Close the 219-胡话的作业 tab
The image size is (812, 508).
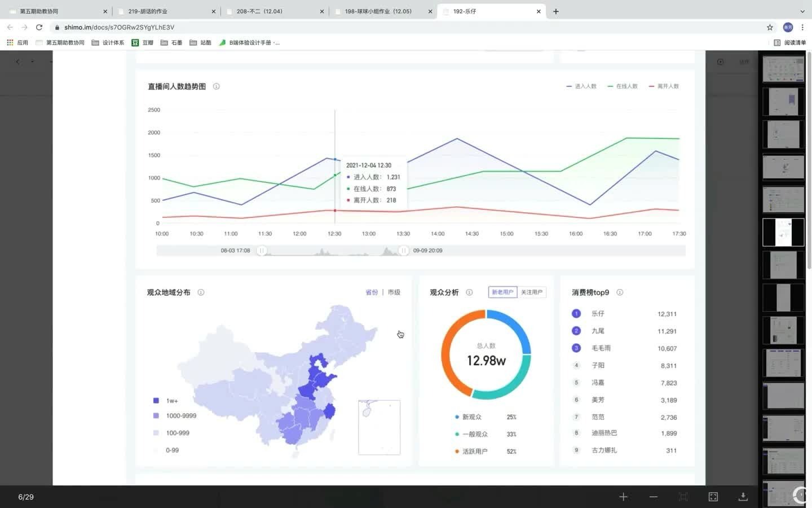click(214, 11)
